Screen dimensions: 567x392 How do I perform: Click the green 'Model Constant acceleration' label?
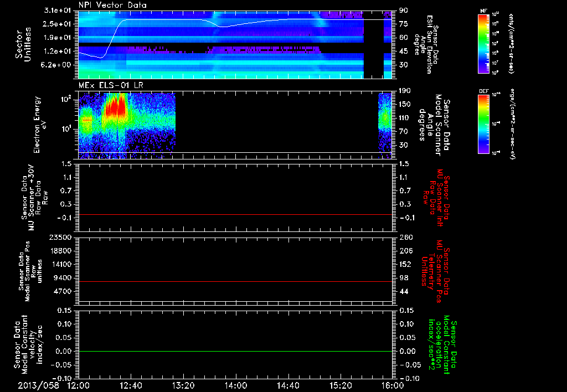[442, 345]
